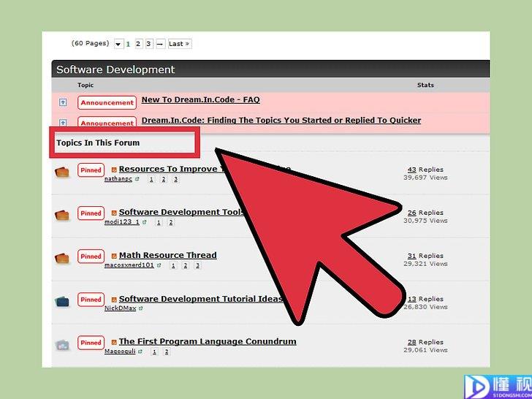The height and width of the screenshot is (399, 532).
Task: Click the Stats column header
Action: 425,85
